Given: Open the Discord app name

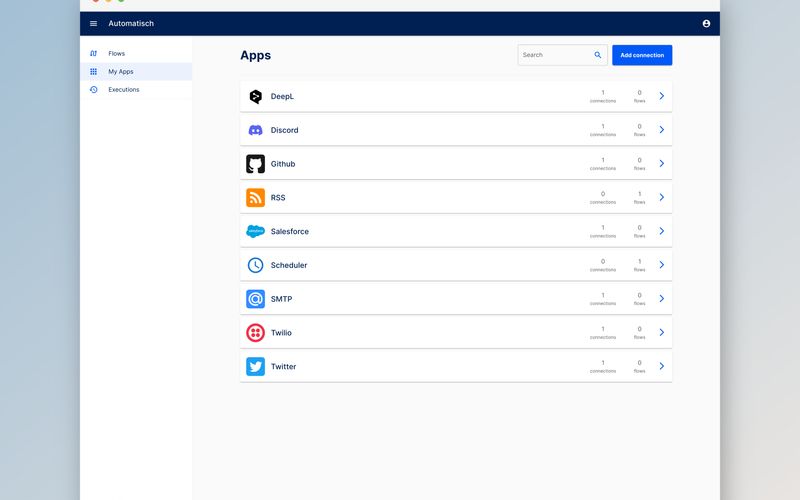Looking at the screenshot, I should [284, 130].
